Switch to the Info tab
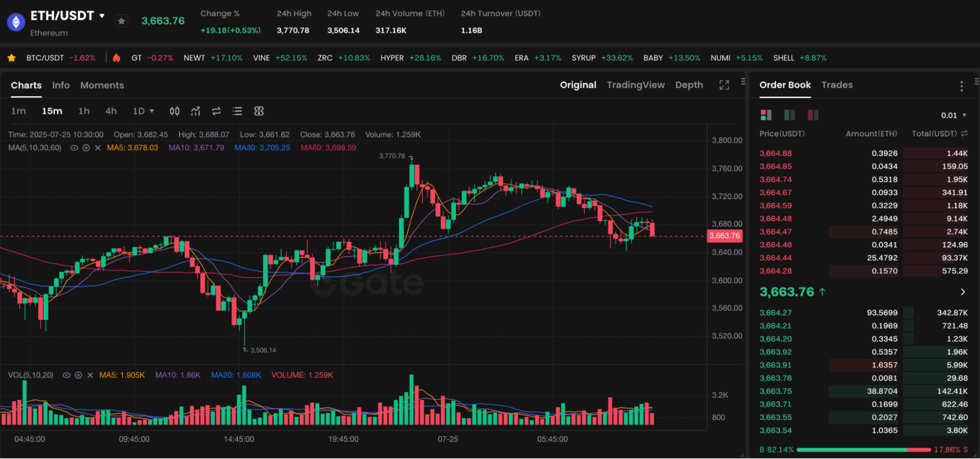 tap(61, 85)
